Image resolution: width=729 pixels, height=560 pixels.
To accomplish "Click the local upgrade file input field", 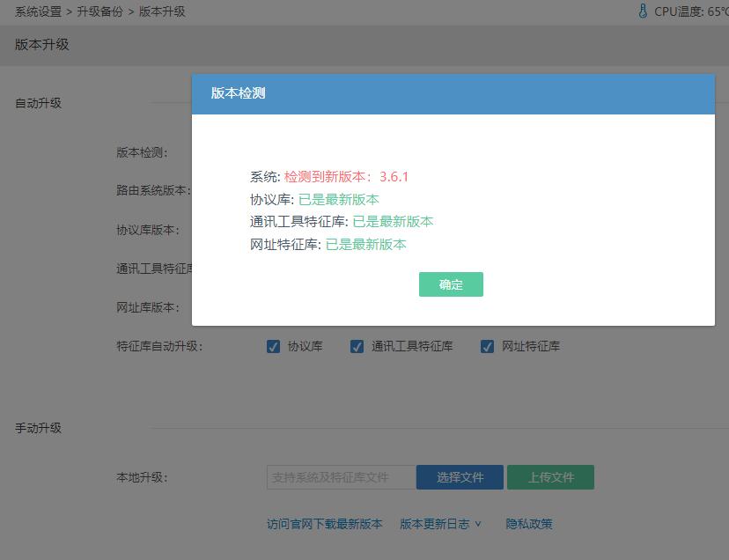I will coord(339,476).
